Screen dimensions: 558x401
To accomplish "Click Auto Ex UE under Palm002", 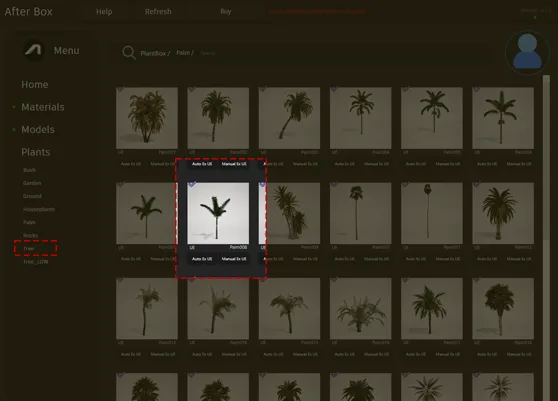I will (x=202, y=164).
